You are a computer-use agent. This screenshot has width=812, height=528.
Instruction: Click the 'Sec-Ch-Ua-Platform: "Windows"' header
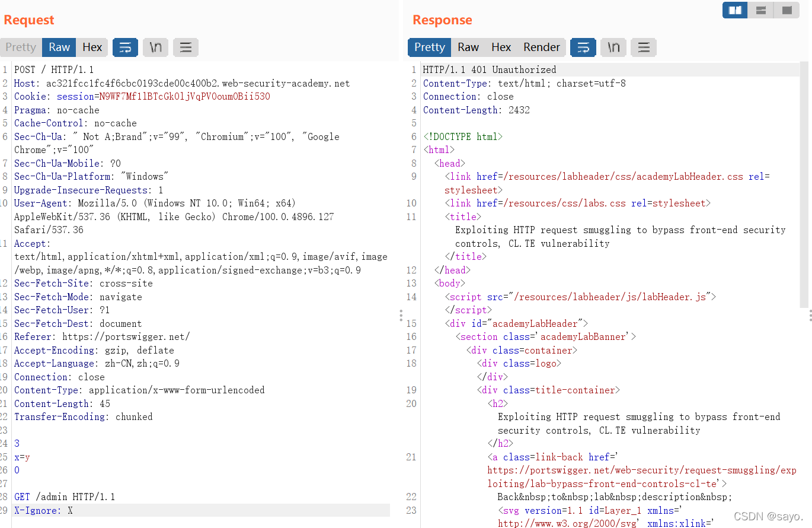tap(91, 177)
